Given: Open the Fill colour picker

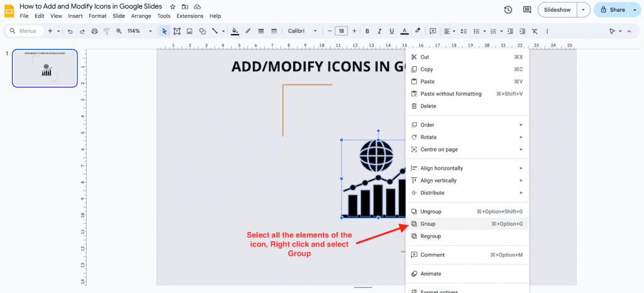Looking at the screenshot, I should point(235,31).
